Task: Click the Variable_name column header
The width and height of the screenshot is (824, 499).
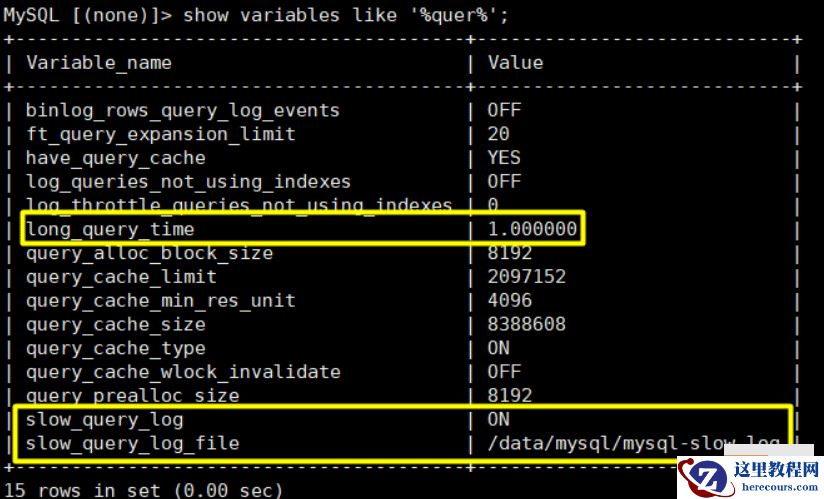Action: click(98, 62)
